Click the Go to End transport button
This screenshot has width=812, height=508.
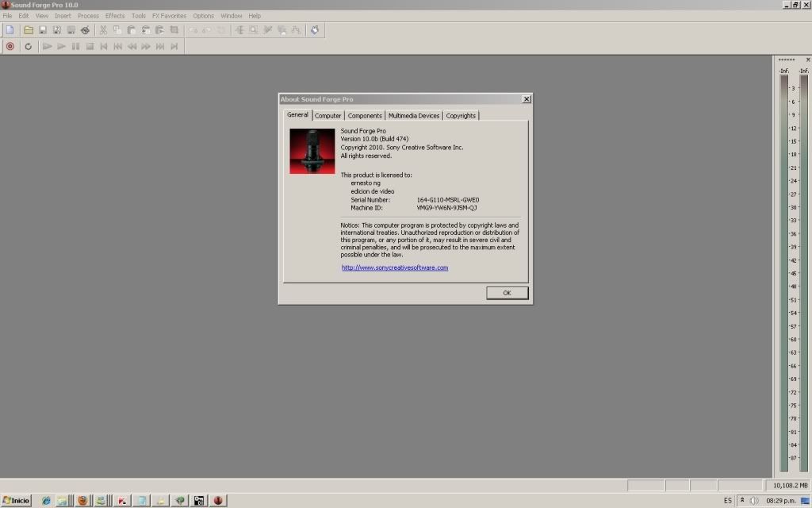click(x=174, y=46)
